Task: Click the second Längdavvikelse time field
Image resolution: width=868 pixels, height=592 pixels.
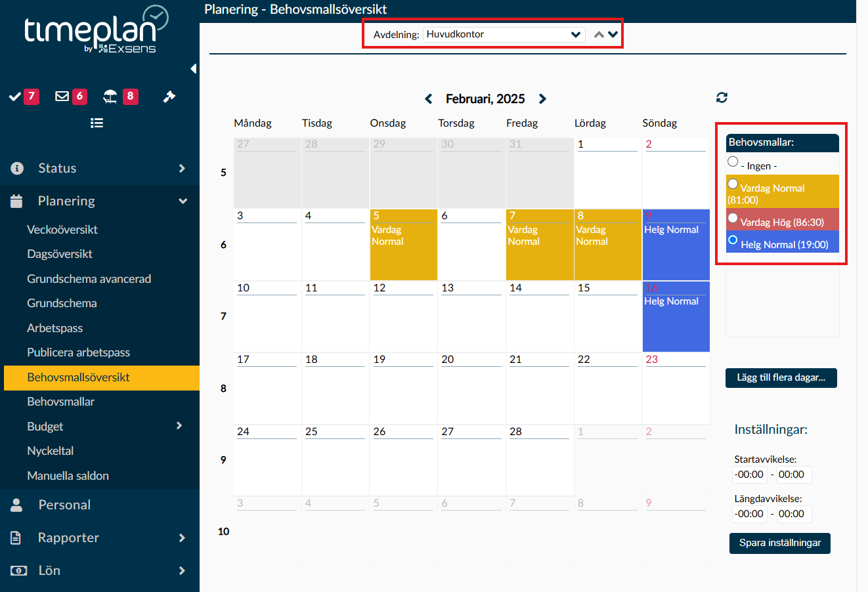Action: [x=794, y=514]
